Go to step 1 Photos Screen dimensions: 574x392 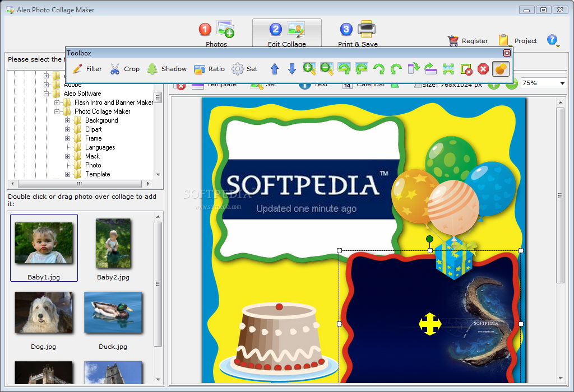(216, 34)
